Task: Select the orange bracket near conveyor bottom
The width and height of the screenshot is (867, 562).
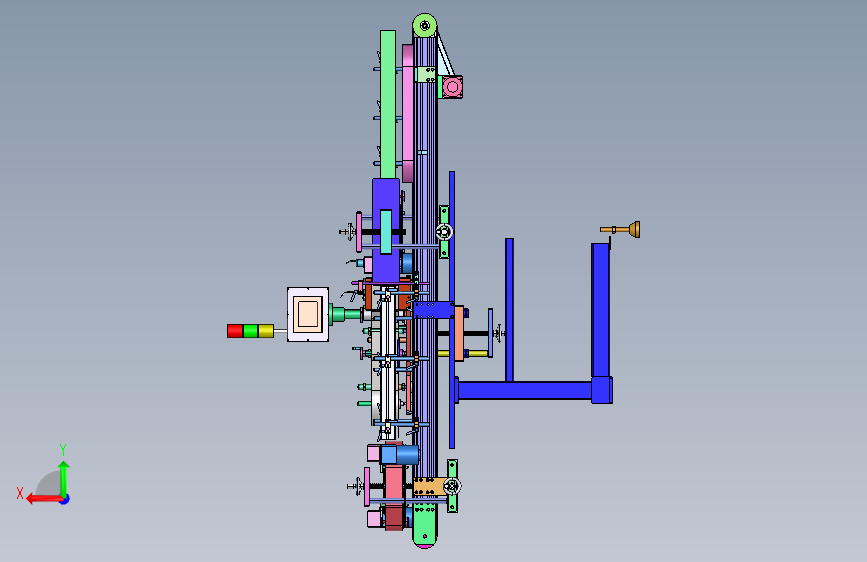Action: [428, 487]
